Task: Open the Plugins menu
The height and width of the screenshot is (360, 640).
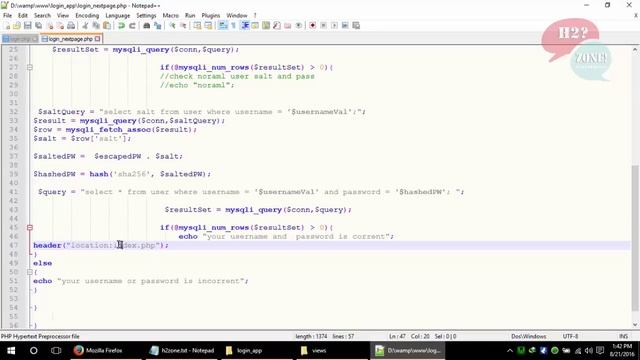Action: 211,16
